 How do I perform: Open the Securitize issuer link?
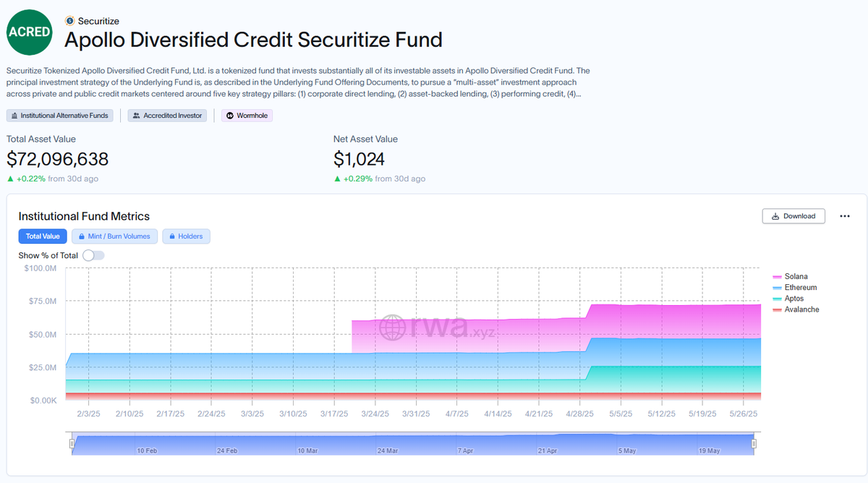point(98,21)
